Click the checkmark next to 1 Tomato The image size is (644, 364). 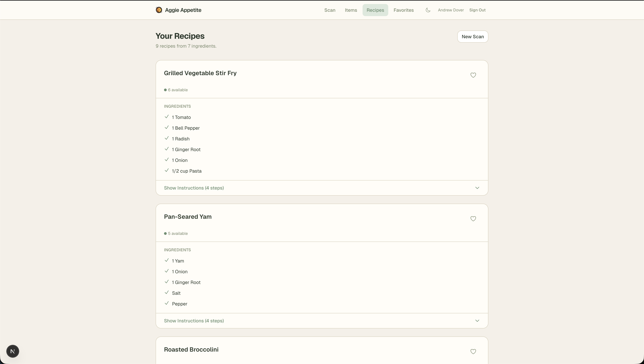click(x=167, y=117)
